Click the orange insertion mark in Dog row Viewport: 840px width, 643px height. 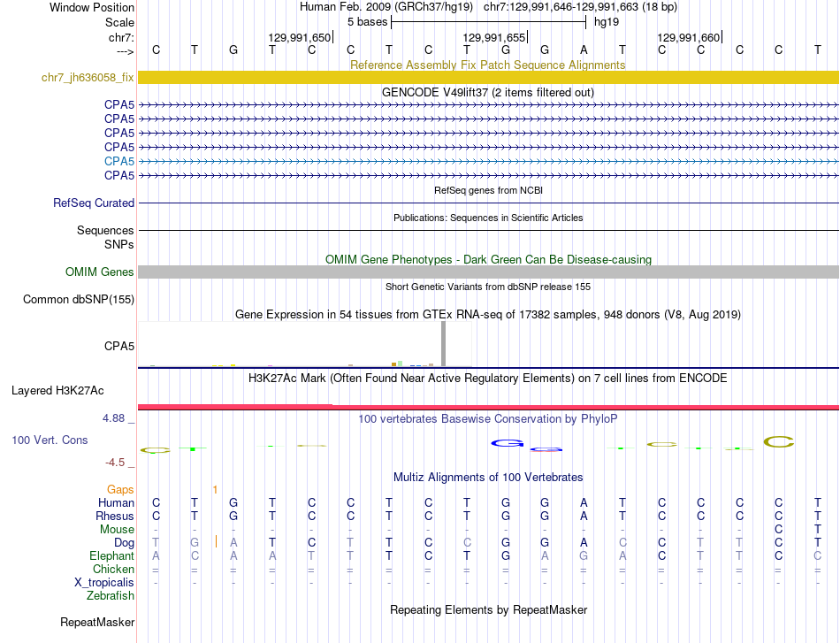(216, 541)
